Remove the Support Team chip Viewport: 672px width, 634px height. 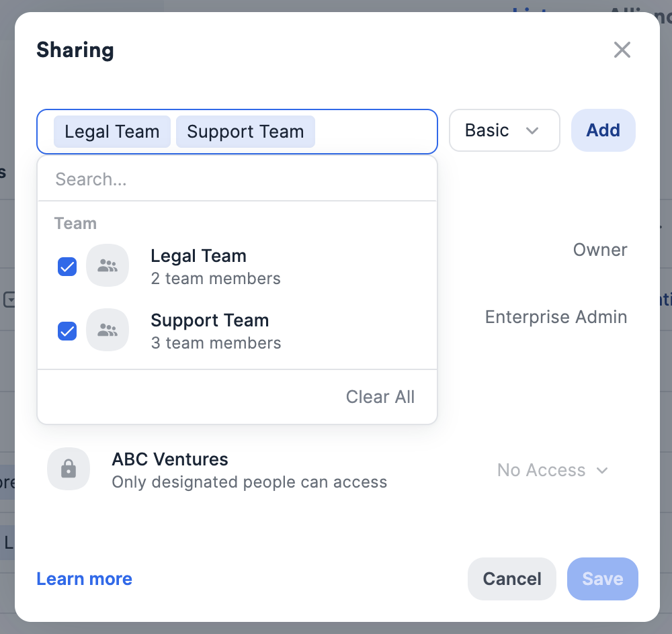[245, 132]
